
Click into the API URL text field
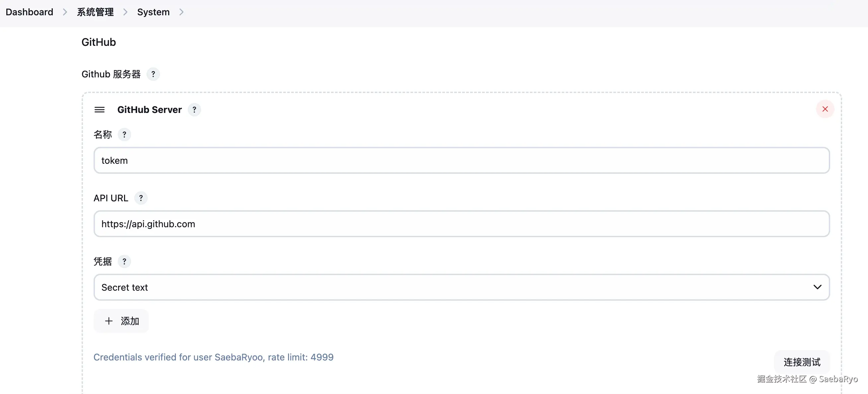click(462, 224)
